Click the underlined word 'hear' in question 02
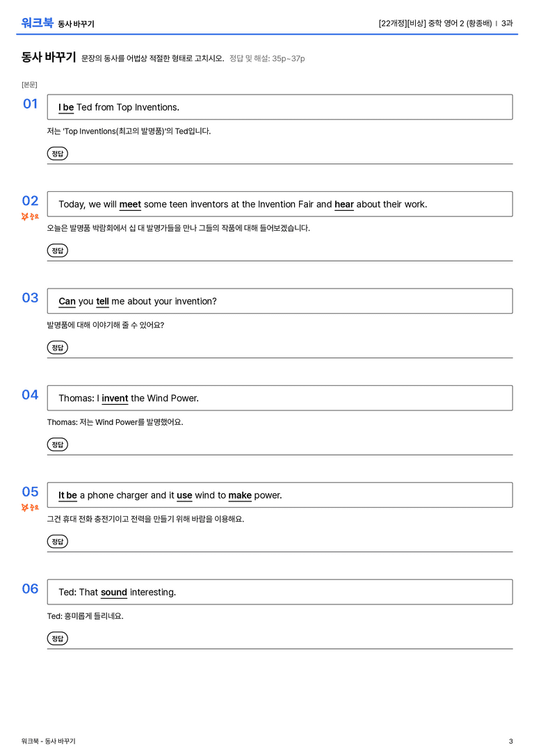The width and height of the screenshot is (534, 756). click(344, 204)
